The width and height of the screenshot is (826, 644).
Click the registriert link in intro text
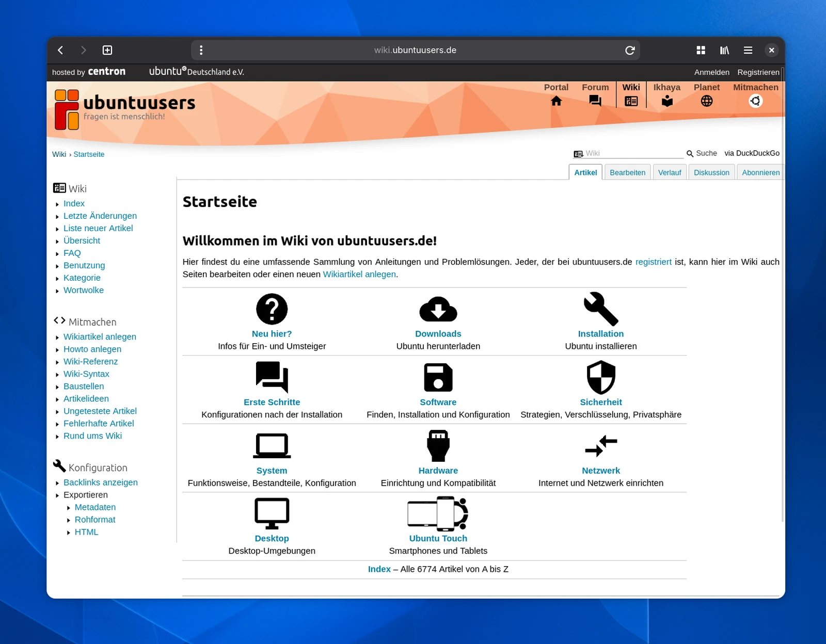pyautogui.click(x=653, y=262)
